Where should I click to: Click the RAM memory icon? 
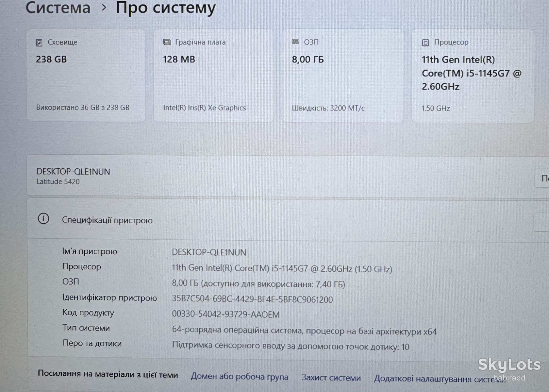(295, 42)
